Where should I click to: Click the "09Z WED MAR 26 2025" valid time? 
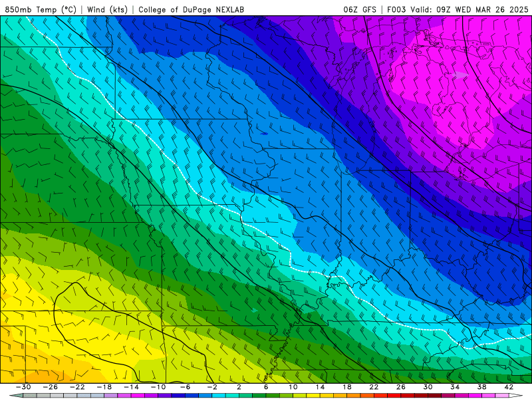(x=483, y=9)
